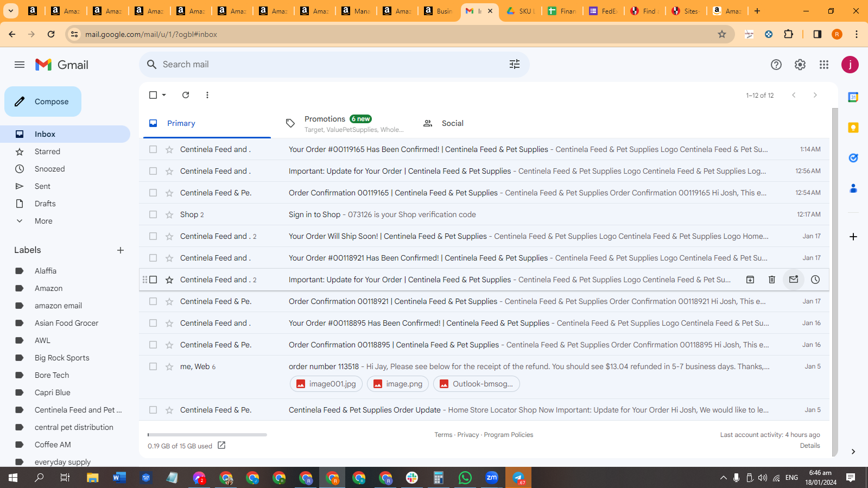This screenshot has height=488, width=868.
Task: Show hidden system tray icons
Action: pyautogui.click(x=723, y=478)
